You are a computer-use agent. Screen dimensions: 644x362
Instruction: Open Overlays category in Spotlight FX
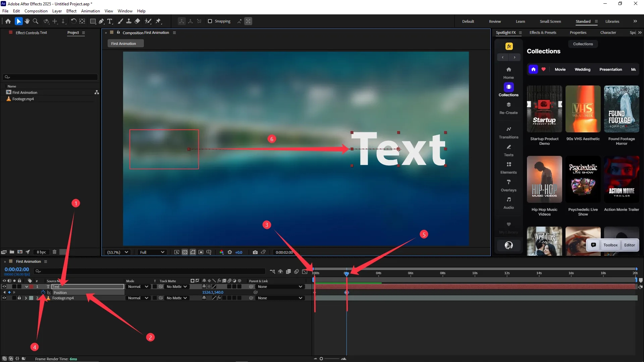(508, 186)
